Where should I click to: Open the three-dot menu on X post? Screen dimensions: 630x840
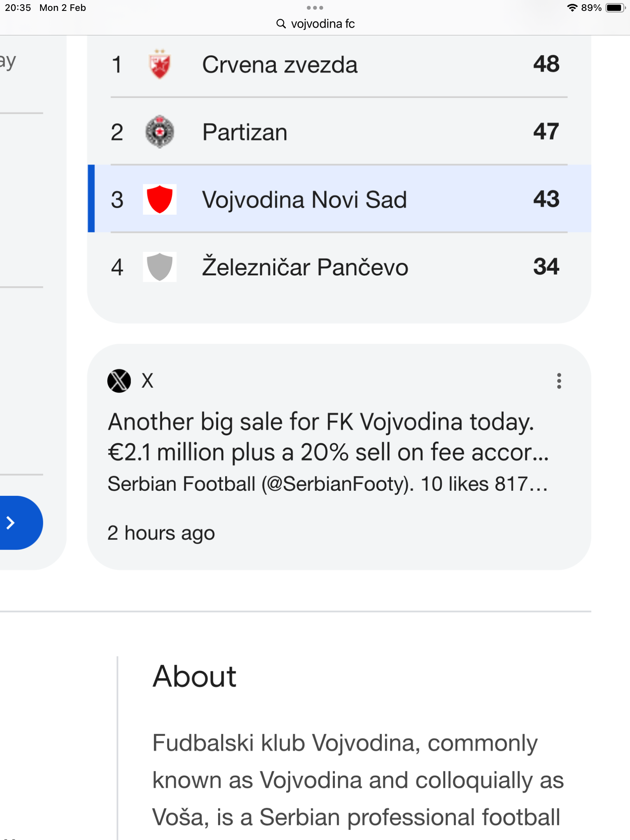click(x=559, y=381)
